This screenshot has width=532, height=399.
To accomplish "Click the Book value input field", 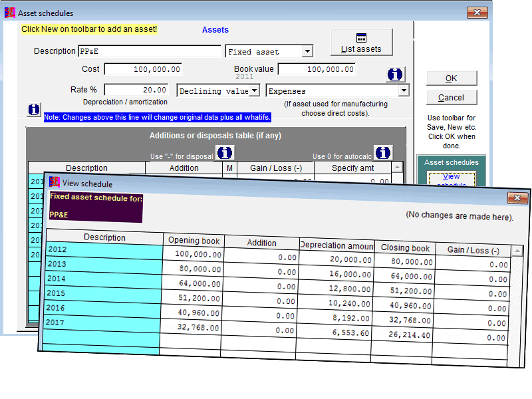I will [x=317, y=69].
